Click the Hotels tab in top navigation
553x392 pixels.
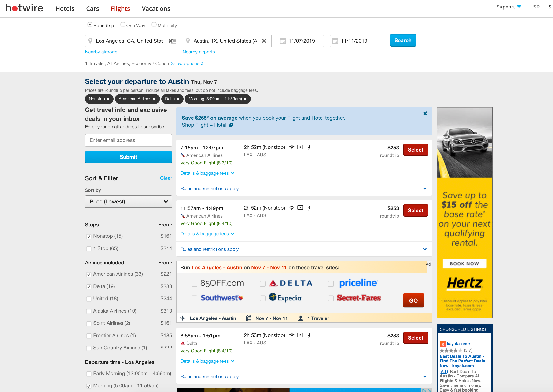coord(64,8)
